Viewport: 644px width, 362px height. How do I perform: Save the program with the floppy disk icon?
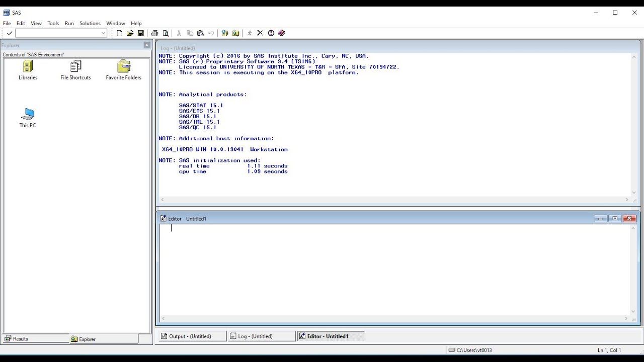[x=141, y=33]
